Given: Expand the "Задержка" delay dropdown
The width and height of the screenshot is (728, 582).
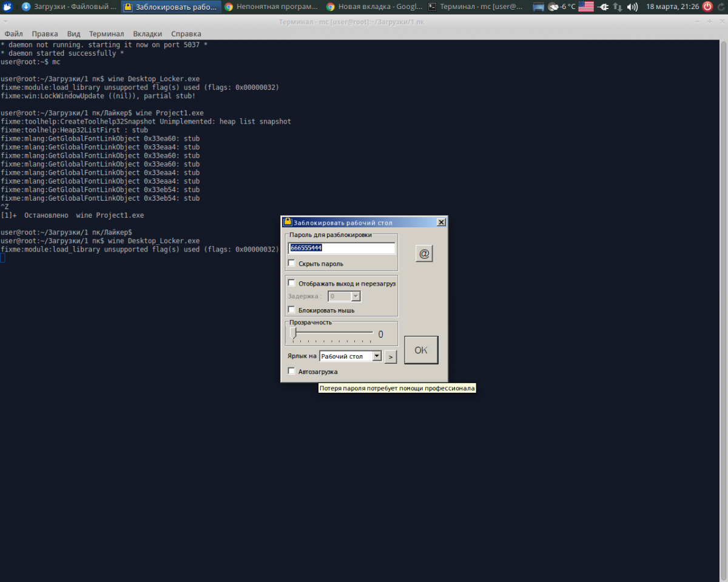Looking at the screenshot, I should (356, 296).
